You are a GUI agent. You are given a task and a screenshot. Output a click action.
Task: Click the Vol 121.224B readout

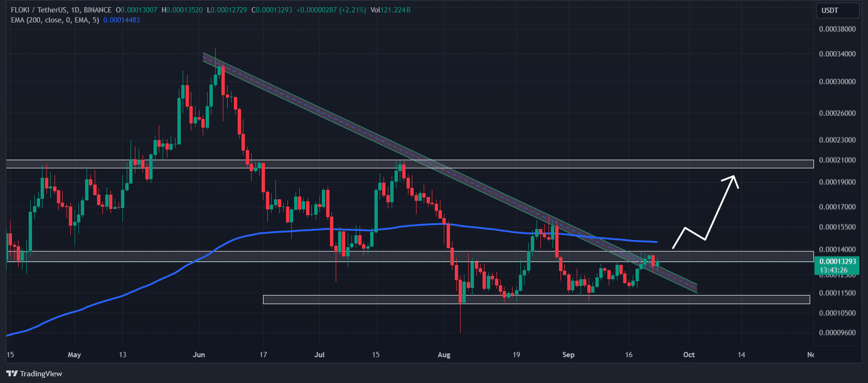(x=390, y=10)
